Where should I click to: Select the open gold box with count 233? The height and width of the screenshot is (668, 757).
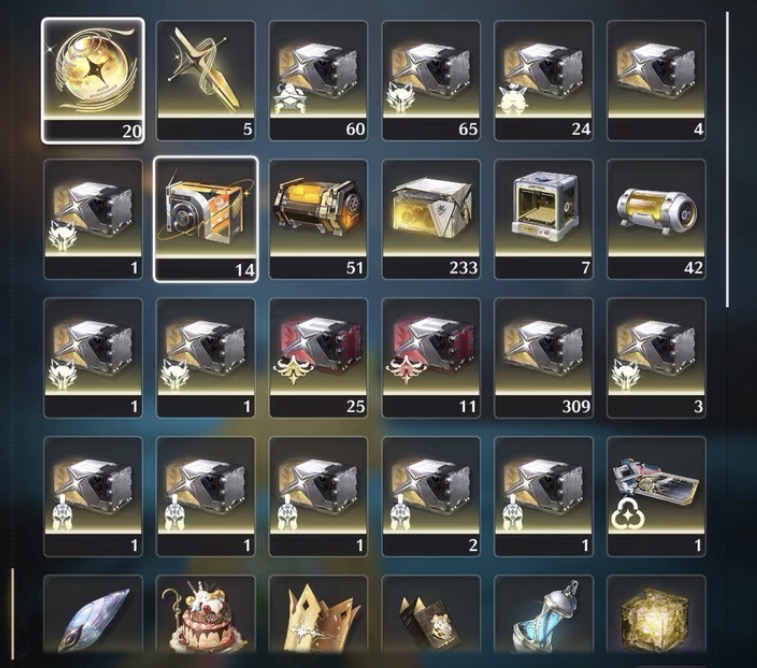[x=431, y=219]
